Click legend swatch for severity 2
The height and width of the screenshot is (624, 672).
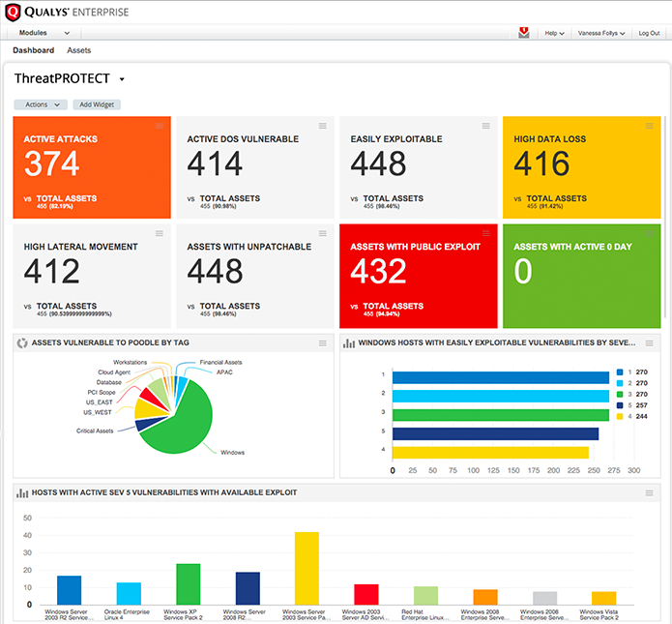click(620, 383)
